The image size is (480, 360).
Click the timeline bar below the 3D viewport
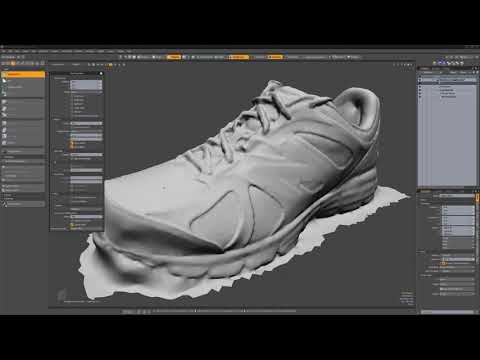pyautogui.click(x=225, y=311)
